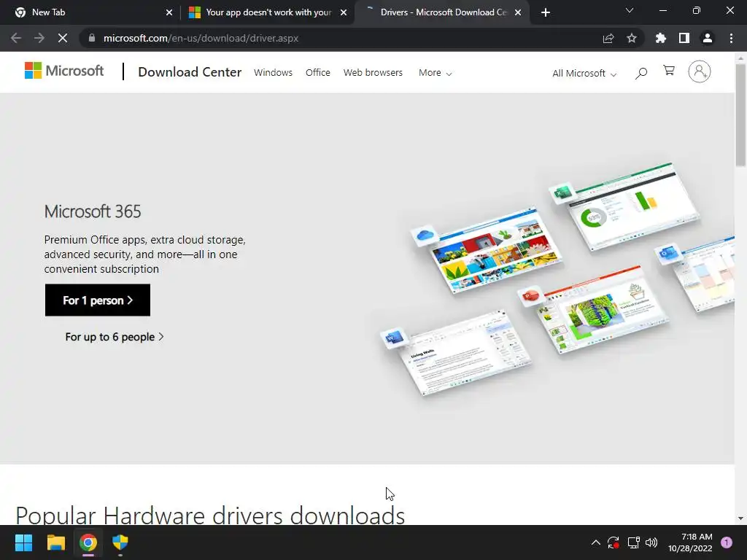The width and height of the screenshot is (747, 560).
Task: Go back with the browser back arrow
Action: click(x=16, y=38)
